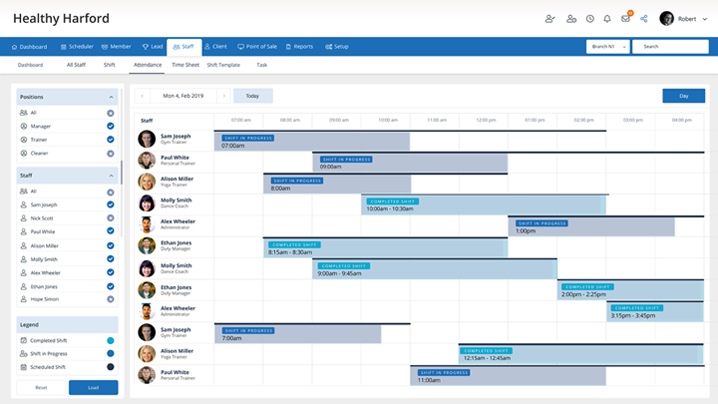This screenshot has width=718, height=404.
Task: Click the Trainer position icon
Action: pyautogui.click(x=24, y=139)
